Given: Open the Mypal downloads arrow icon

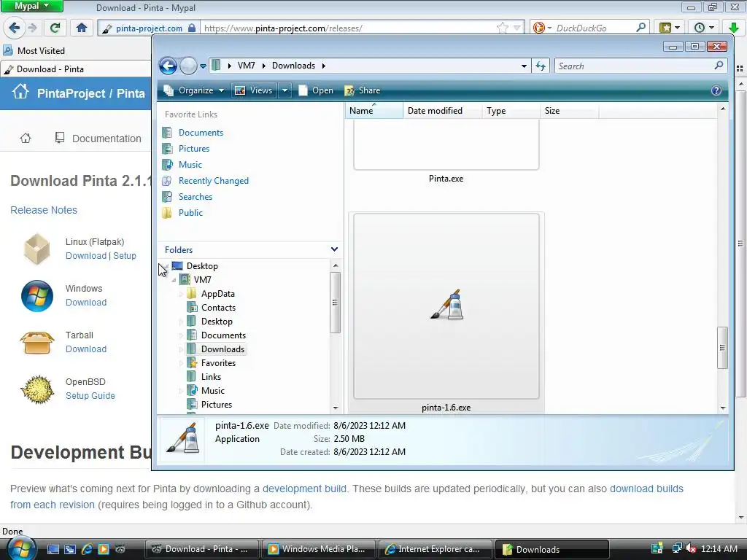Looking at the screenshot, I should pyautogui.click(x=734, y=28).
